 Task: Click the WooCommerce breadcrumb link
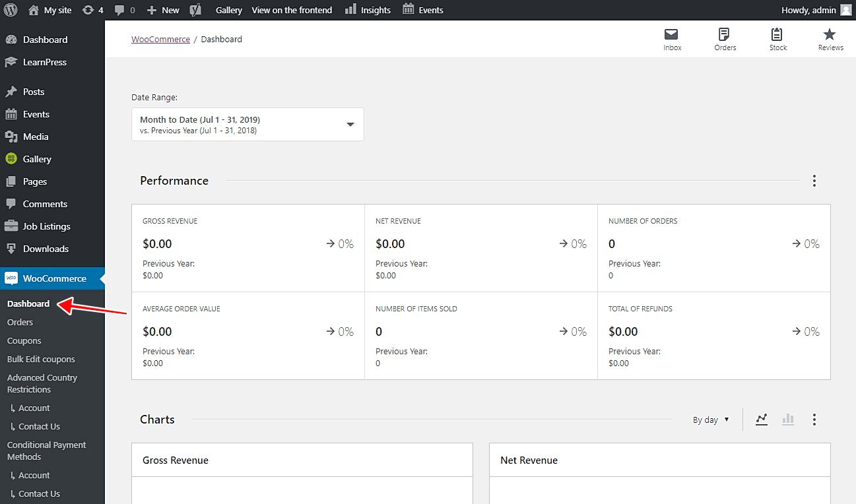[x=160, y=38]
